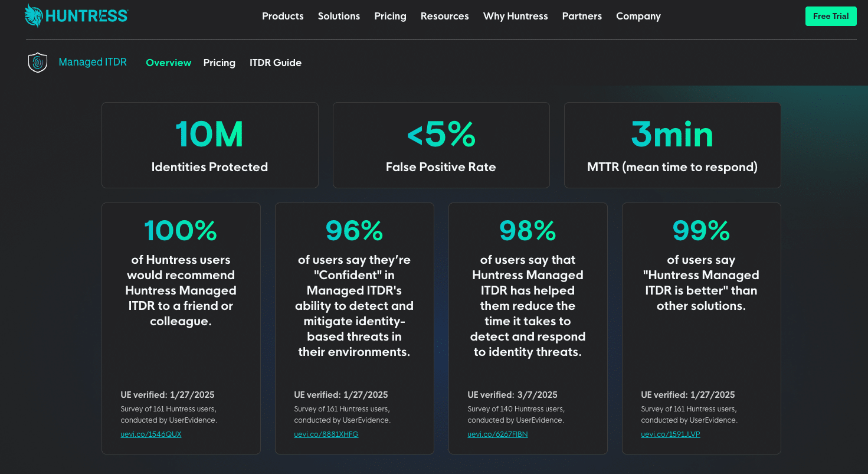Image resolution: width=868 pixels, height=474 pixels.
Task: Open the uevi.co/1546QUX survey link
Action: tap(151, 434)
